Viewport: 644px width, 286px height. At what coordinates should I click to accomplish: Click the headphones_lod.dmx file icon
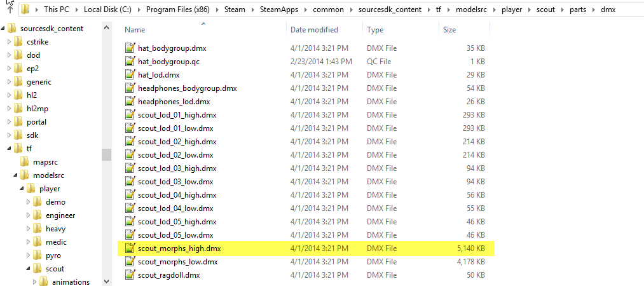(x=130, y=101)
